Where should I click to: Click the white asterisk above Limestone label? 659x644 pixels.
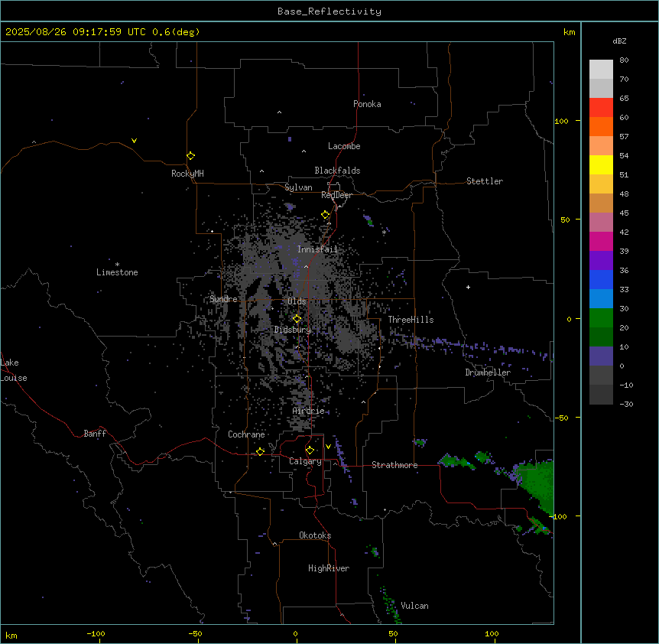point(117,265)
